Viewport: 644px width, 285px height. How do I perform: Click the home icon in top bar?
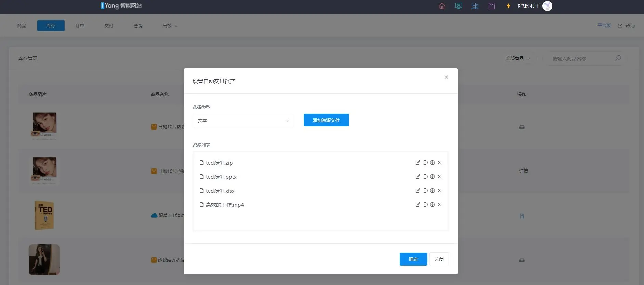click(x=442, y=6)
